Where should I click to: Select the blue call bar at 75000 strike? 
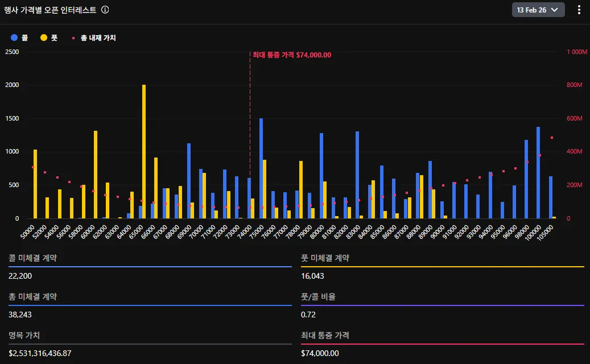coord(261,168)
